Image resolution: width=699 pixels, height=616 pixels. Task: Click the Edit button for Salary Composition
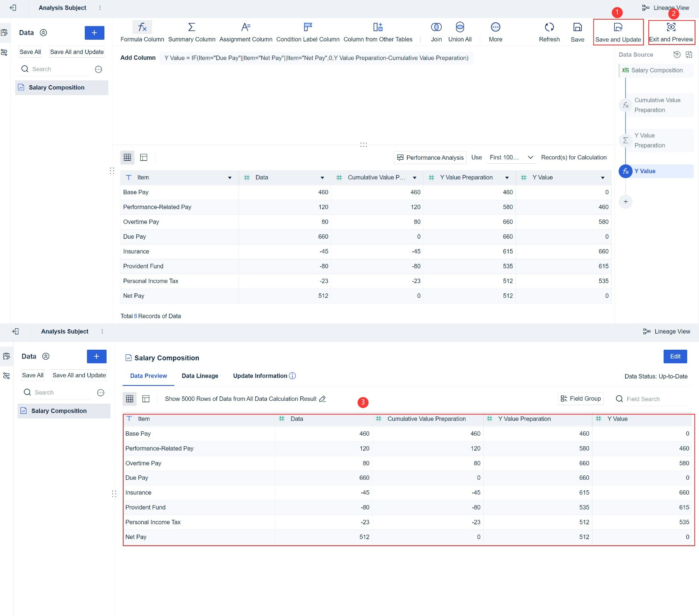coord(675,357)
